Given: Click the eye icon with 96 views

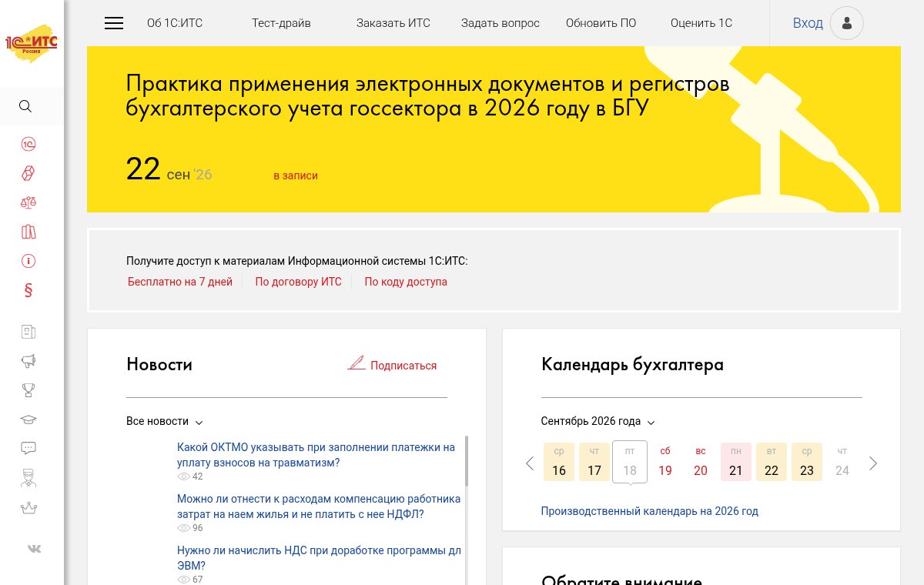Looking at the screenshot, I should 184,528.
